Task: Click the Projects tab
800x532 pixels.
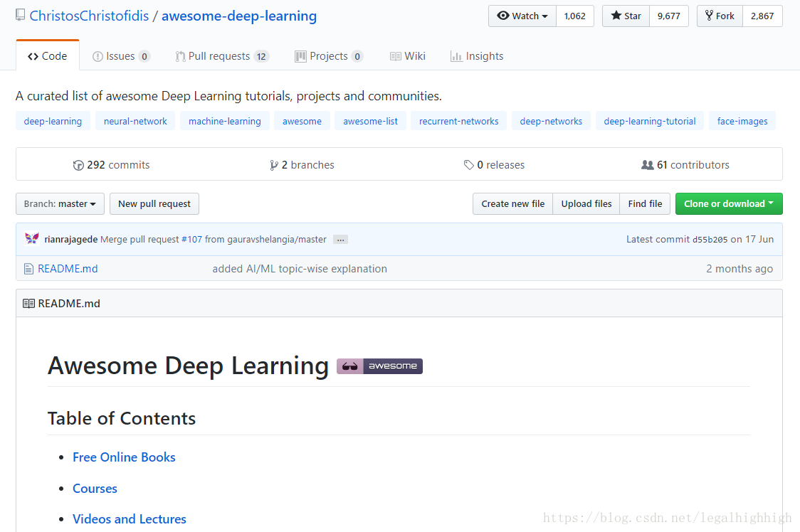Action: 329,56
